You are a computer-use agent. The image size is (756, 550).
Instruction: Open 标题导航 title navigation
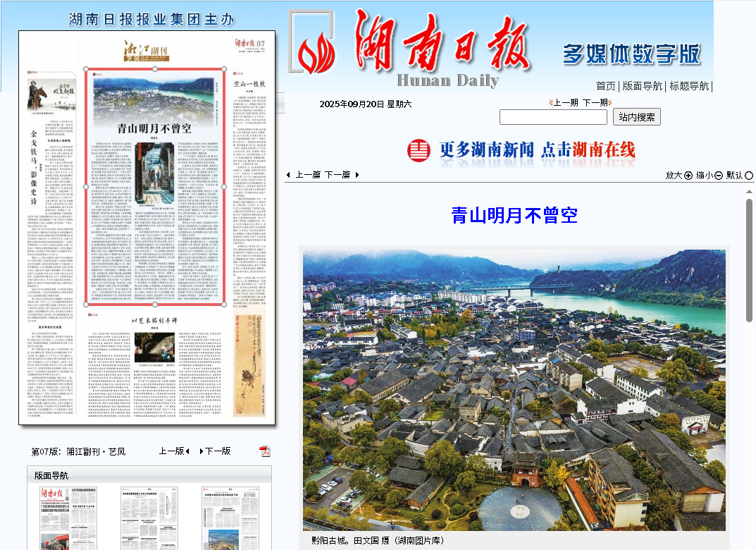click(689, 86)
